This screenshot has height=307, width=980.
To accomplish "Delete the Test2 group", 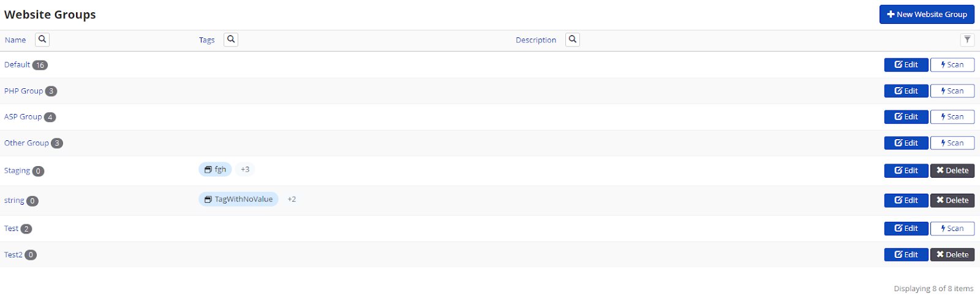I will point(952,254).
